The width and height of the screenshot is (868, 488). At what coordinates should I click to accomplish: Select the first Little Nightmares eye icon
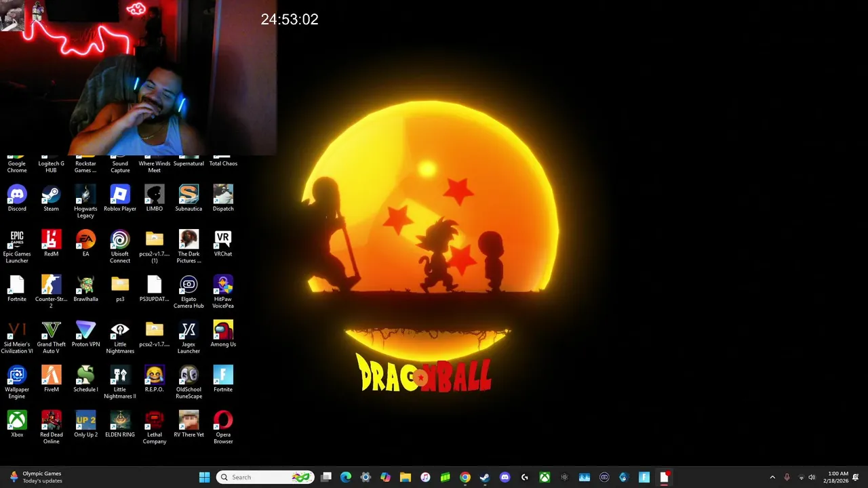tap(120, 337)
